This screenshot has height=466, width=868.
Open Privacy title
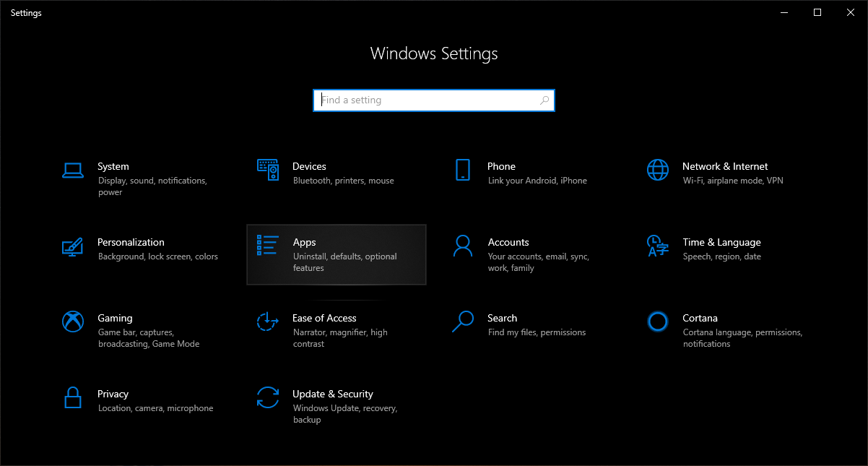113,394
